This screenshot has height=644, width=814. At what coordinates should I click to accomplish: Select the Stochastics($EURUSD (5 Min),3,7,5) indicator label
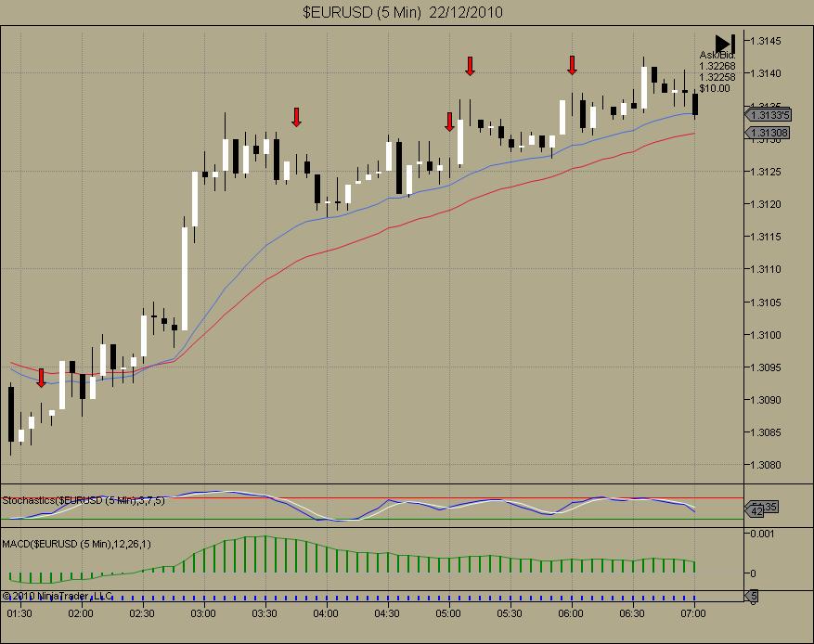[x=84, y=501]
